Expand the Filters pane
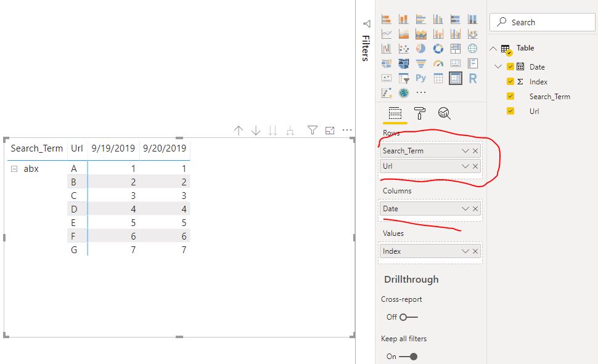 click(x=367, y=24)
